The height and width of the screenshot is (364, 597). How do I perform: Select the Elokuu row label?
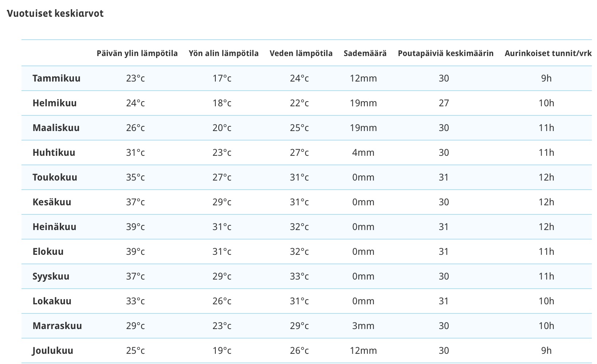tap(48, 252)
